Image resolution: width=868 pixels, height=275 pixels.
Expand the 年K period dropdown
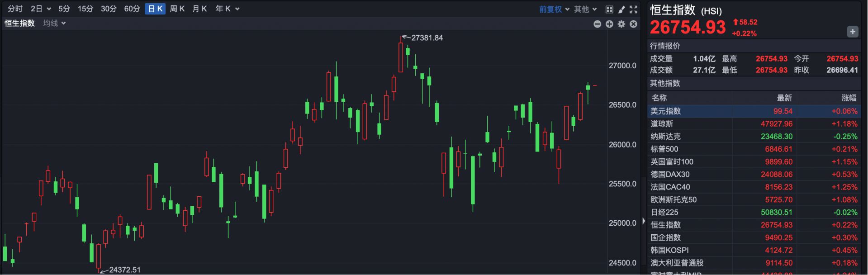[x=227, y=9]
